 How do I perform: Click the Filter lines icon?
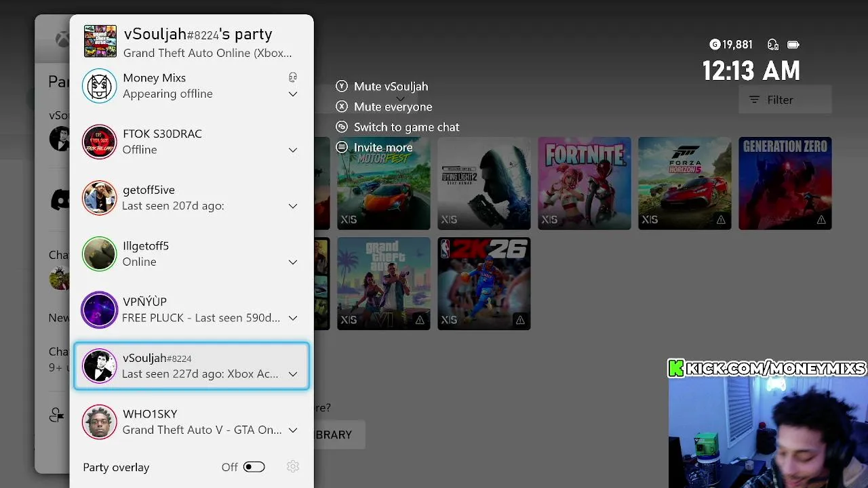754,100
